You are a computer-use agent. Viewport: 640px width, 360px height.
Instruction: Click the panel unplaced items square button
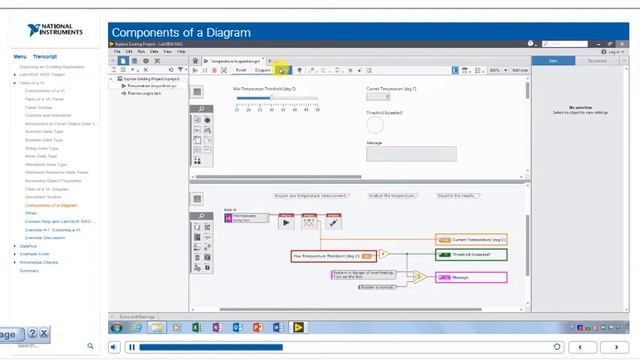(x=197, y=92)
